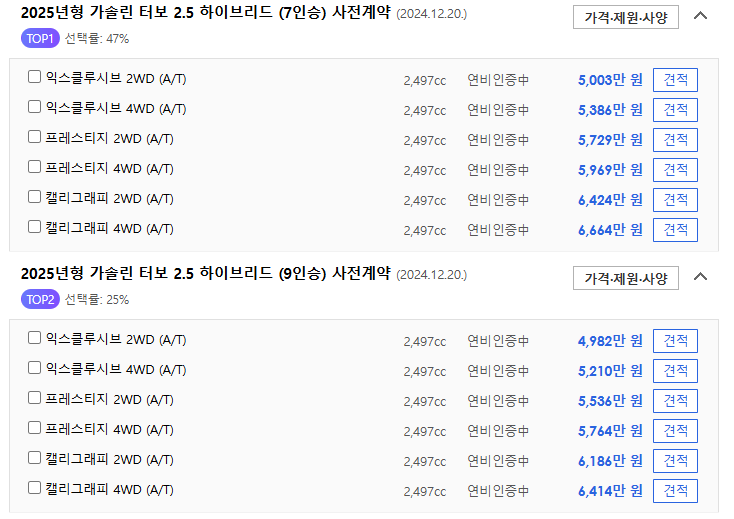The height and width of the screenshot is (519, 734).
Task: Click the 선택률: 25% text
Action: 97,300
